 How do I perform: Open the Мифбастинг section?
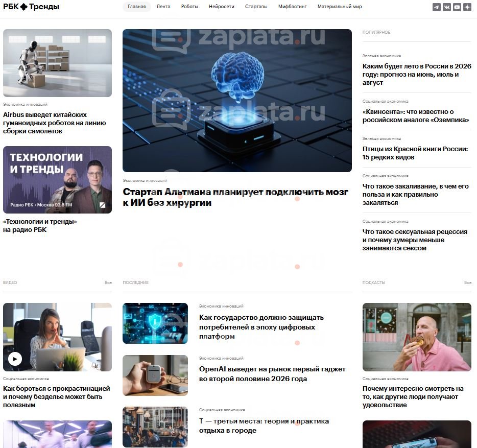292,7
